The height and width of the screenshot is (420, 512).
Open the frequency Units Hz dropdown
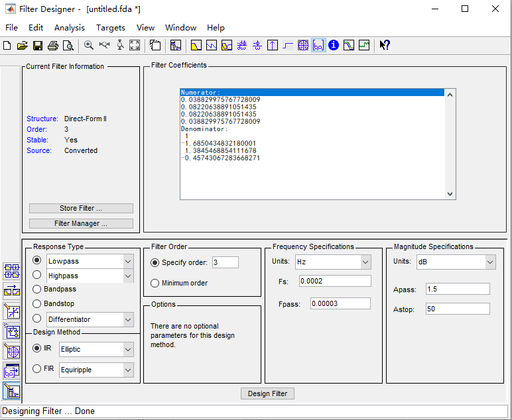(365, 262)
